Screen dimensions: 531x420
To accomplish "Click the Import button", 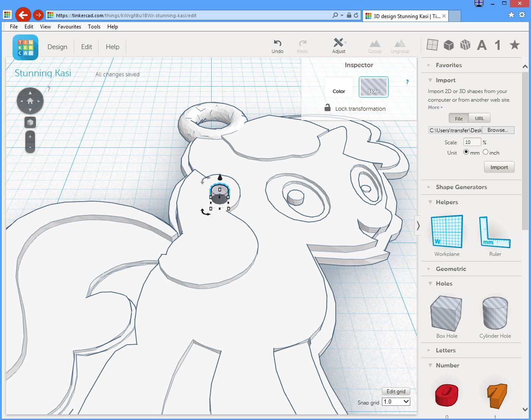I will pyautogui.click(x=499, y=167).
